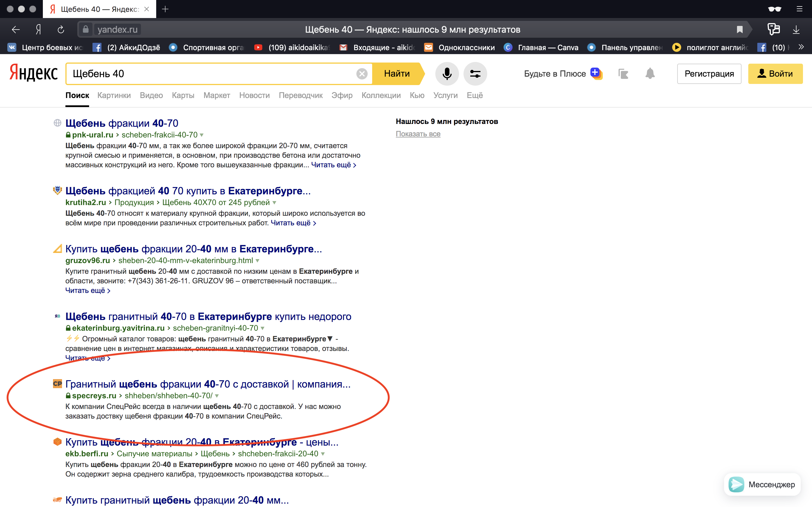Show more bookmarks with double chevron
Screen dimensions: 812x507
(x=801, y=47)
